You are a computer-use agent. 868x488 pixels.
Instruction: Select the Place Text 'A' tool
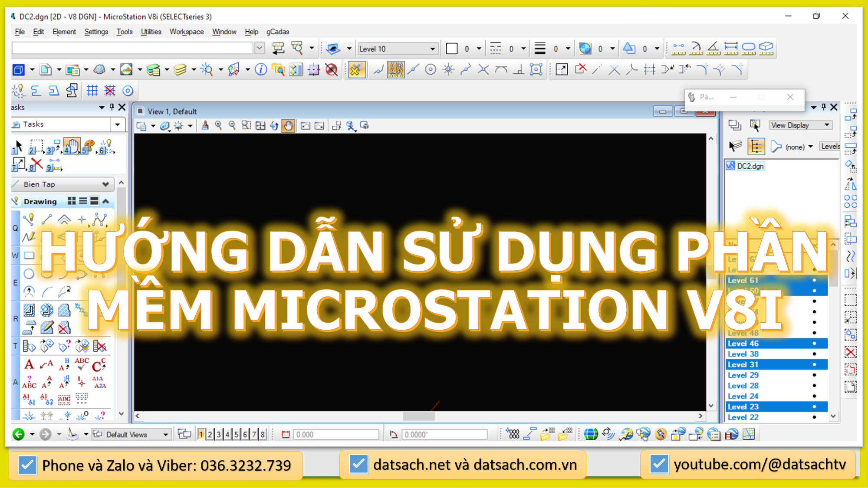tap(29, 365)
